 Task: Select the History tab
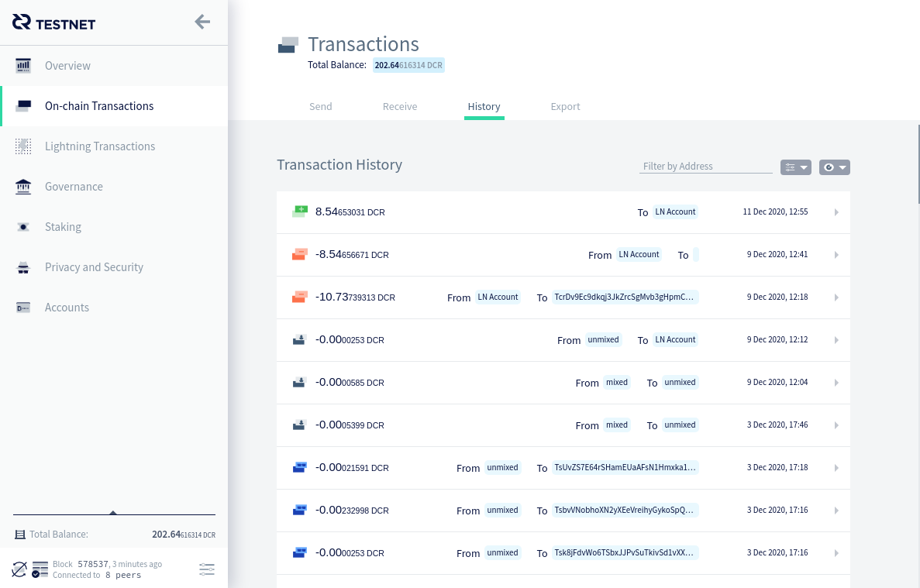click(x=484, y=107)
